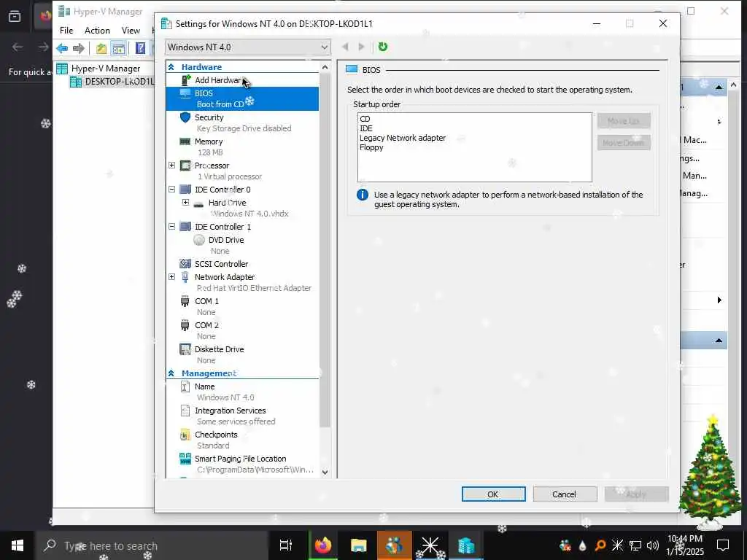The image size is (747, 560).
Task: Click settings tree scrollbar up arrow
Action: (x=325, y=67)
